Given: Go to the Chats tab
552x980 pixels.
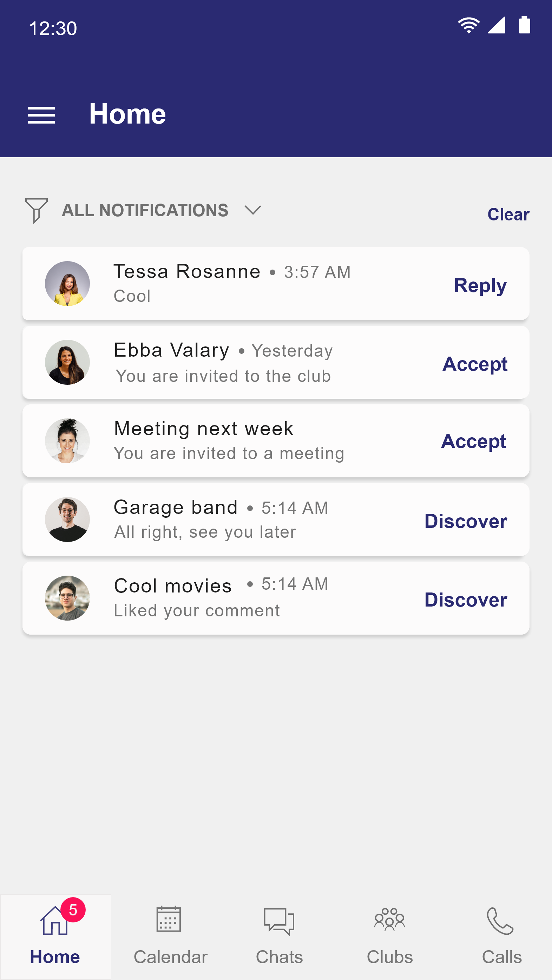Looking at the screenshot, I should pos(279,936).
